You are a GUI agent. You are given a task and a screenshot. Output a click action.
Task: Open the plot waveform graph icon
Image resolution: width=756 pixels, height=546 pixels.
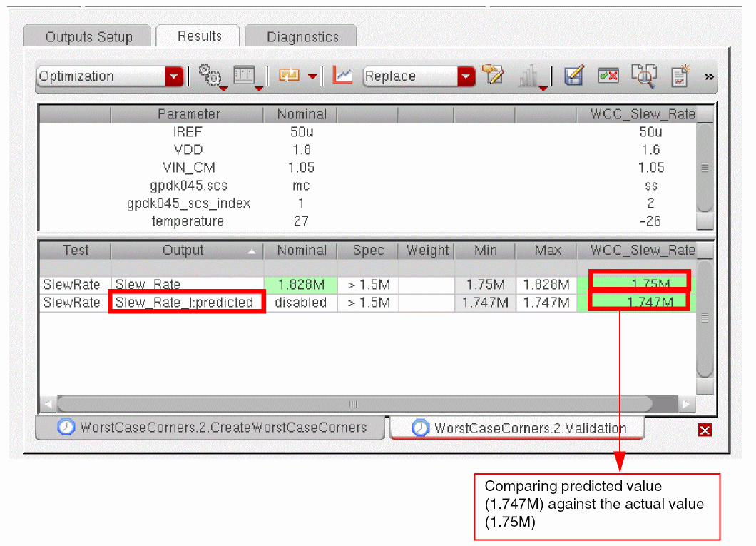[343, 76]
